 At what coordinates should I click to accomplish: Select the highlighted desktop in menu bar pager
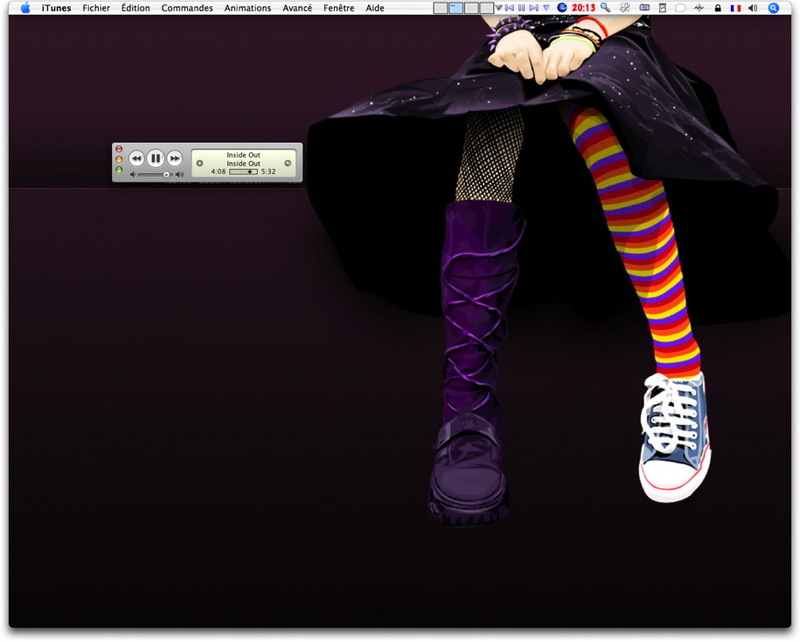click(x=456, y=8)
